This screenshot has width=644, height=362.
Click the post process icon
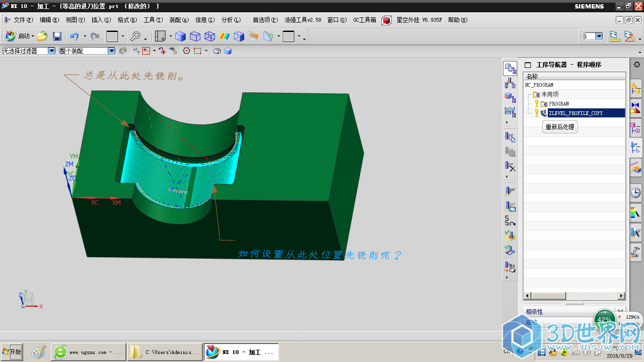pyautogui.click(x=510, y=267)
